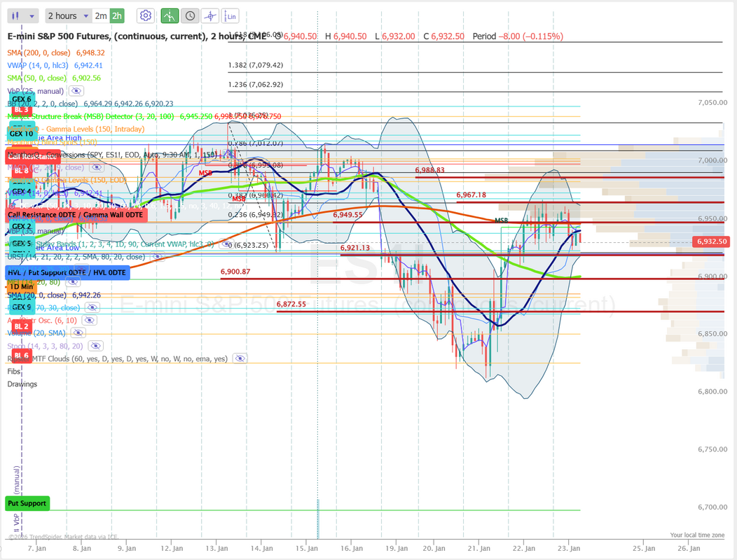Click the Fibs legend entry
The image size is (737, 560).
(x=14, y=371)
